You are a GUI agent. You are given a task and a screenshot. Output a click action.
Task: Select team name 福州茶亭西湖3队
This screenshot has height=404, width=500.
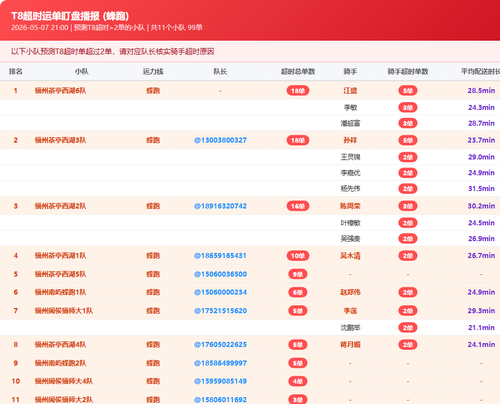(60, 140)
